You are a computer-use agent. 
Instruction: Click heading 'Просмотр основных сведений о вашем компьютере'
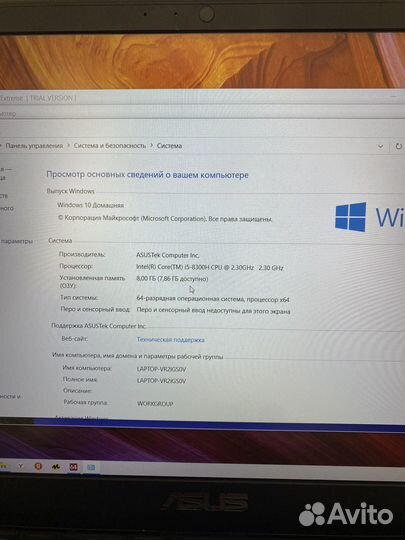click(147, 175)
